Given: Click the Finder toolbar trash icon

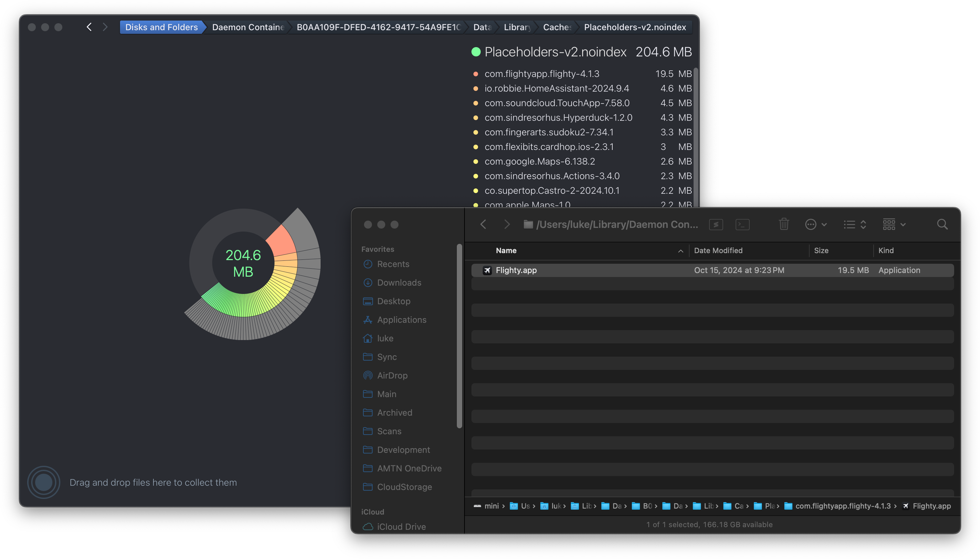Looking at the screenshot, I should [784, 224].
